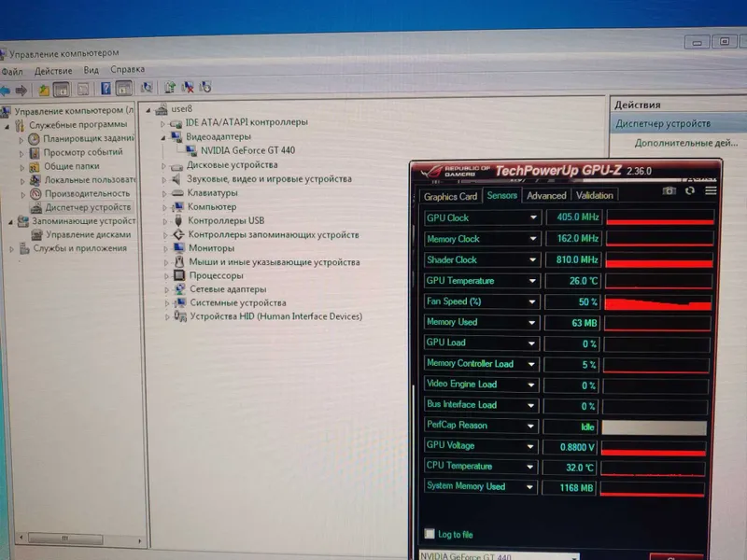Click the user8 computer root icon
The width and height of the screenshot is (747, 560).
(162, 109)
